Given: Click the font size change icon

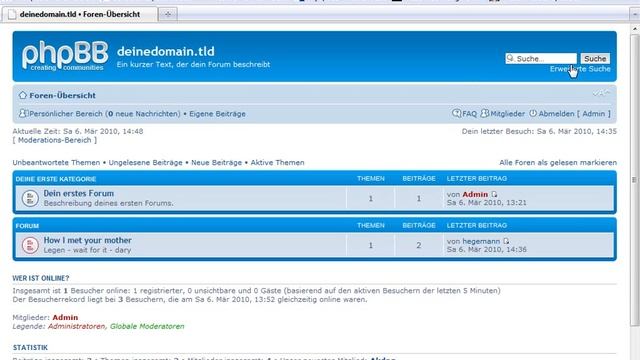Looking at the screenshot, I should click(x=601, y=93).
